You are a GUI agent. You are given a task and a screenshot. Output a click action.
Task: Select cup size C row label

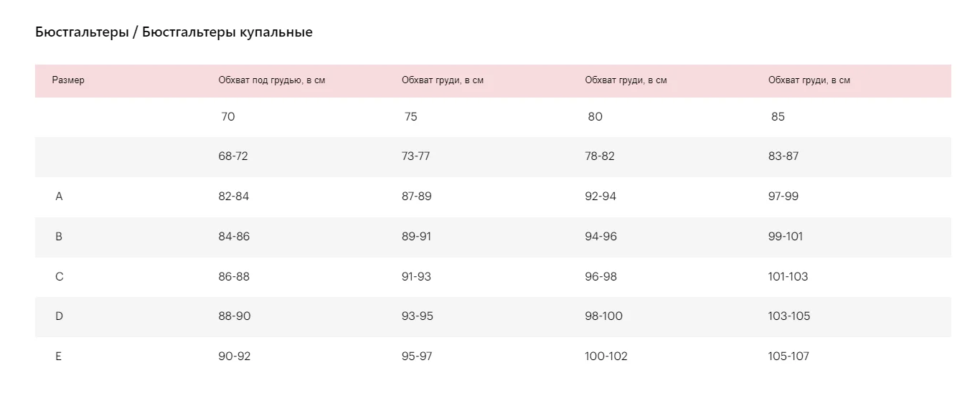[x=59, y=277]
